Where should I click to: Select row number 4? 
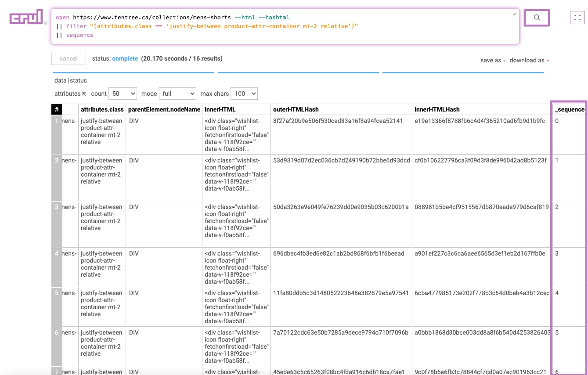pyautogui.click(x=57, y=267)
